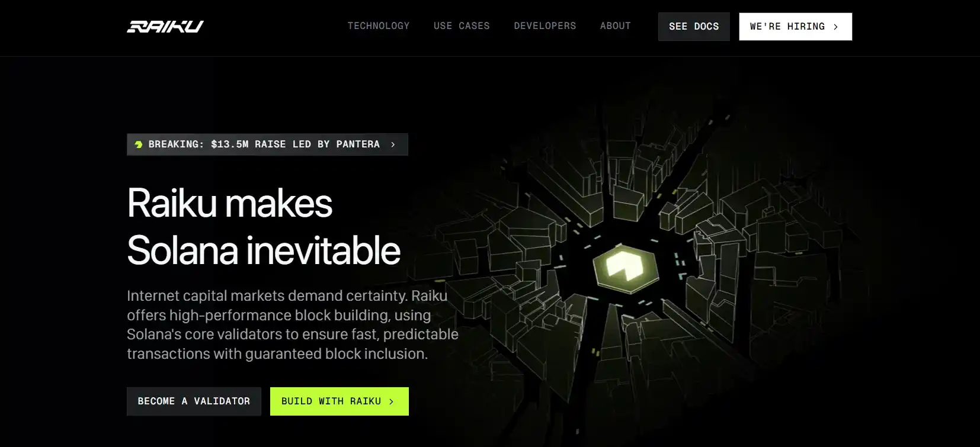Viewport: 980px width, 447px height.
Task: Open the Technology menu item
Action: pyautogui.click(x=379, y=26)
